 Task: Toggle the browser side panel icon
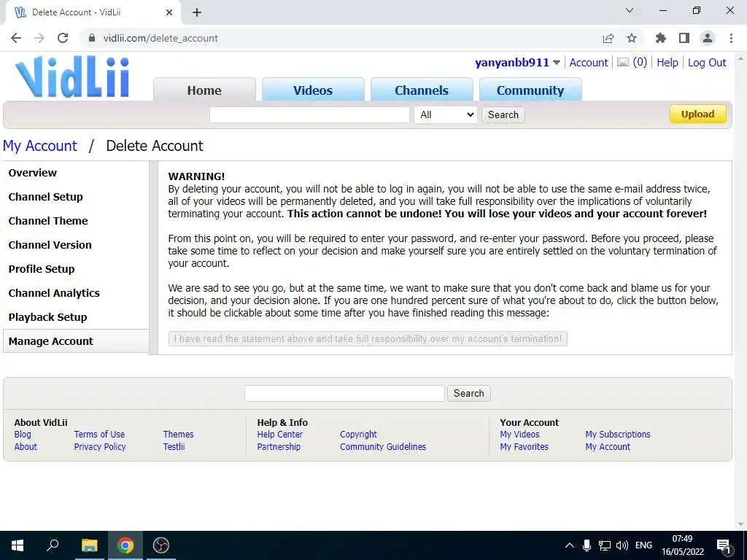[684, 38]
